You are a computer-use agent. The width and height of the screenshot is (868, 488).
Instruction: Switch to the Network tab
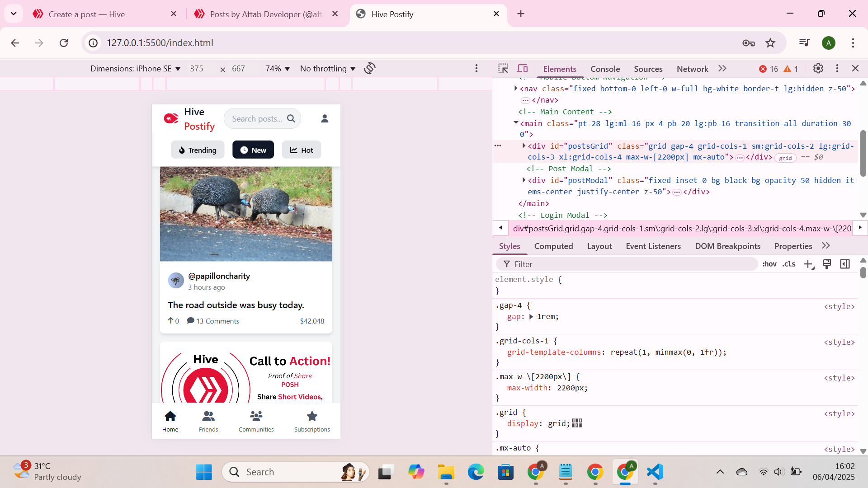pyautogui.click(x=692, y=69)
